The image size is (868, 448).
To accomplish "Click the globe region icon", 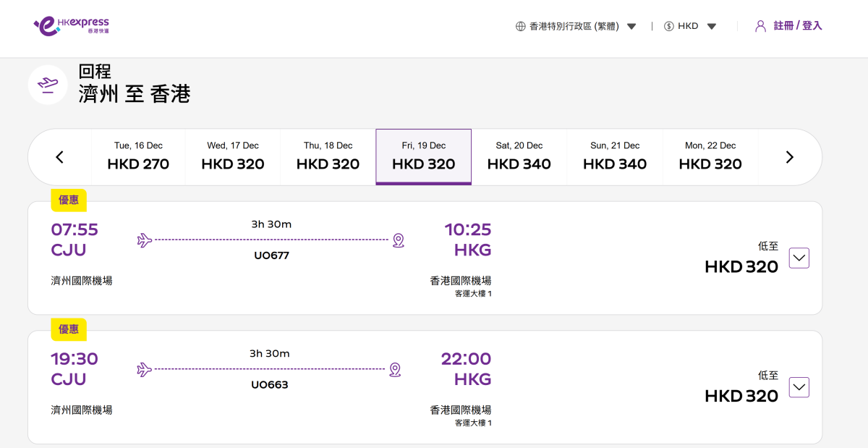I will click(x=520, y=26).
